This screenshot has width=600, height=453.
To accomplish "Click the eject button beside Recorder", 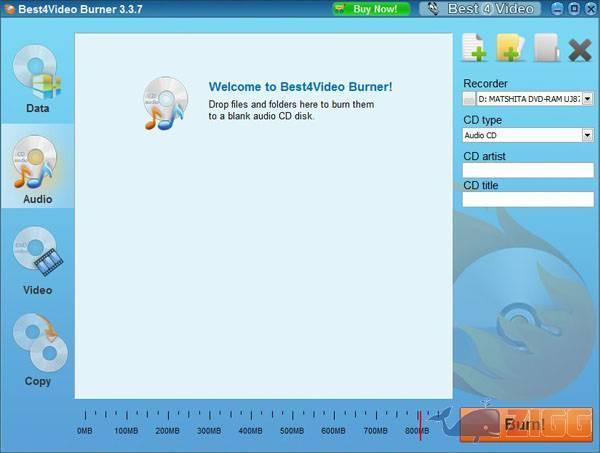I will tap(469, 99).
